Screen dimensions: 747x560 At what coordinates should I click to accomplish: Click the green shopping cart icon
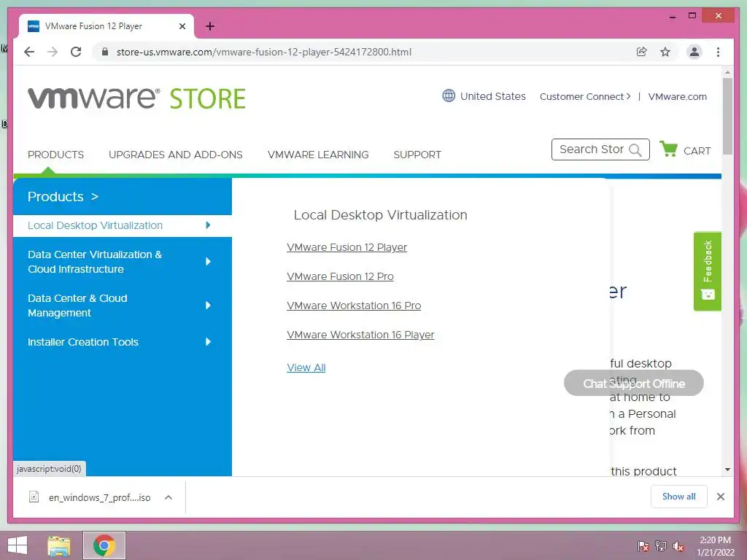click(x=669, y=149)
